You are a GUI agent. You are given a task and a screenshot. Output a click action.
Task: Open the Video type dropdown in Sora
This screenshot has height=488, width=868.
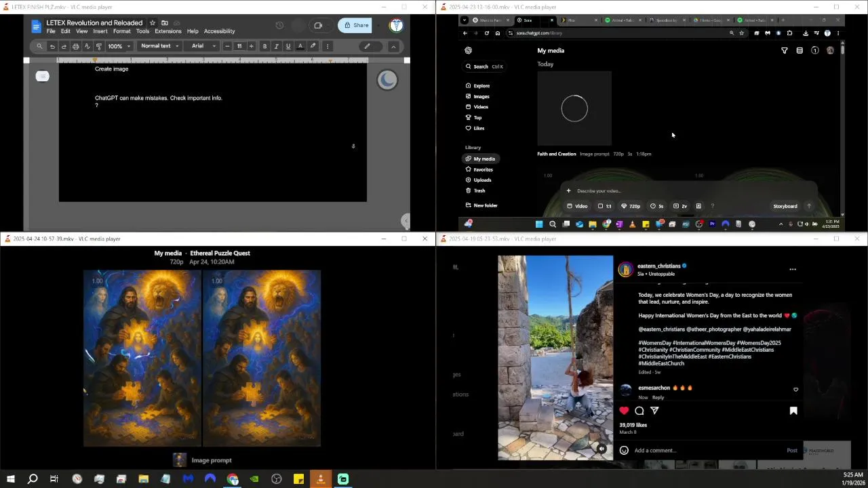tap(578, 206)
